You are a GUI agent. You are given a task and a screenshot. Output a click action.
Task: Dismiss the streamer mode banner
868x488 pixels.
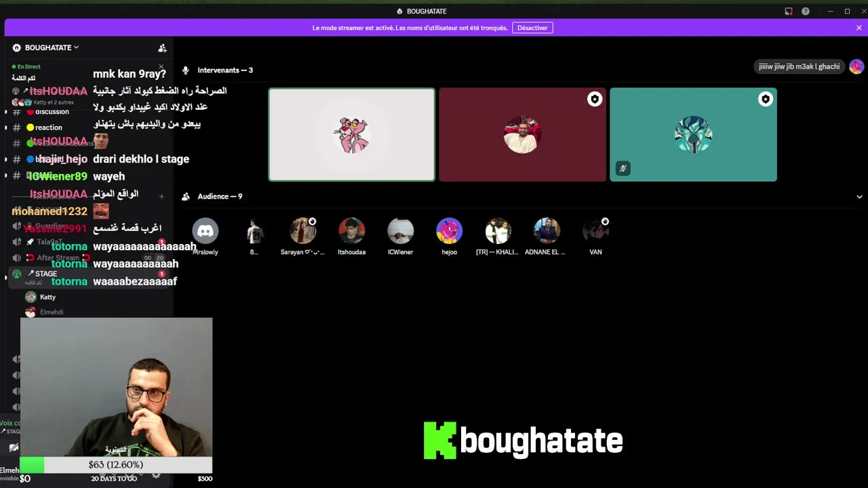click(859, 28)
